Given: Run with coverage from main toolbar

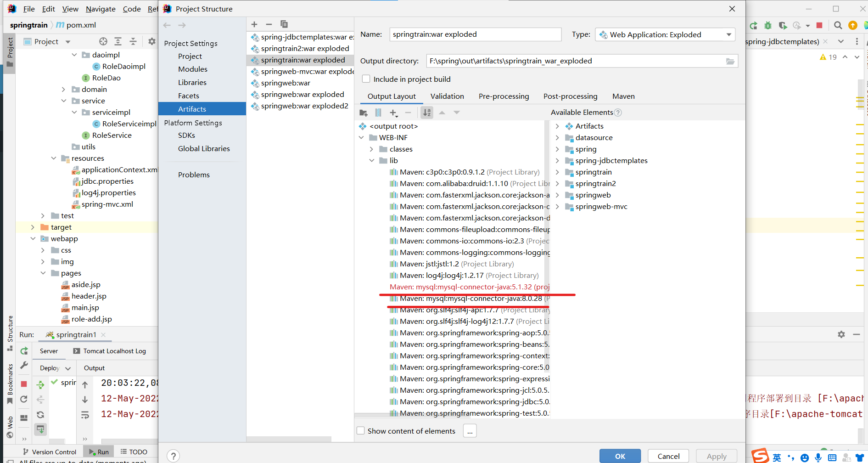Looking at the screenshot, I should 783,26.
